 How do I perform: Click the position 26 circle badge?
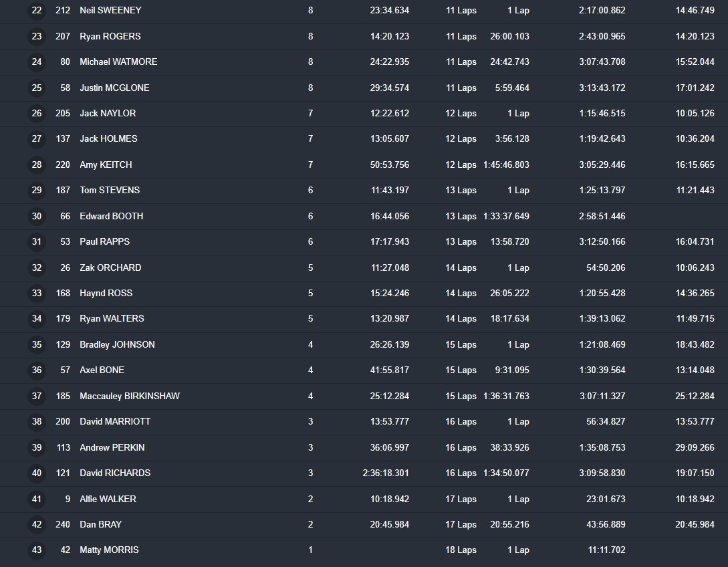tap(37, 114)
